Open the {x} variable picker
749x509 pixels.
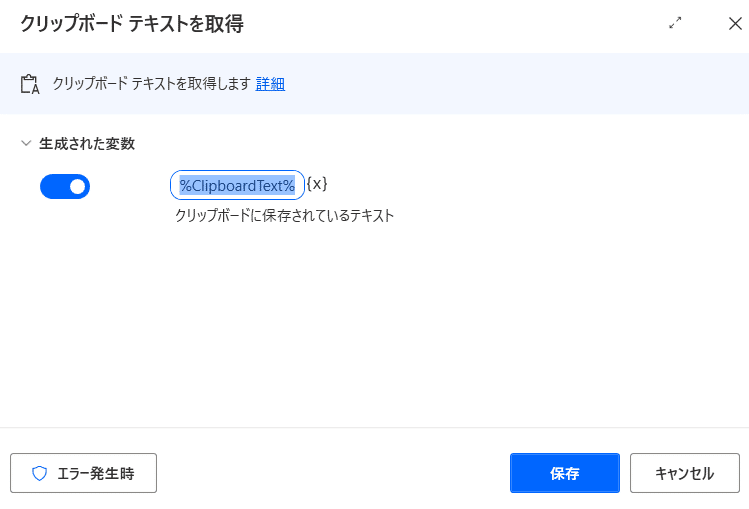tap(317, 184)
